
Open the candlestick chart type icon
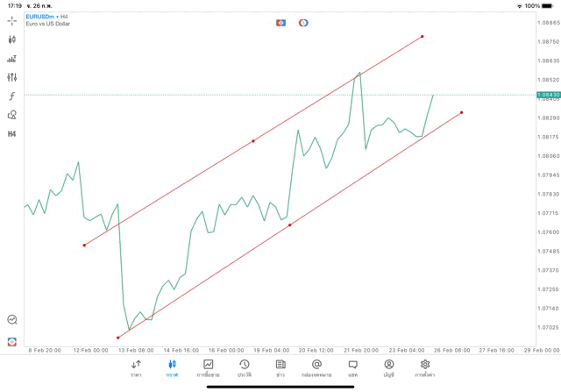pyautogui.click(x=12, y=39)
